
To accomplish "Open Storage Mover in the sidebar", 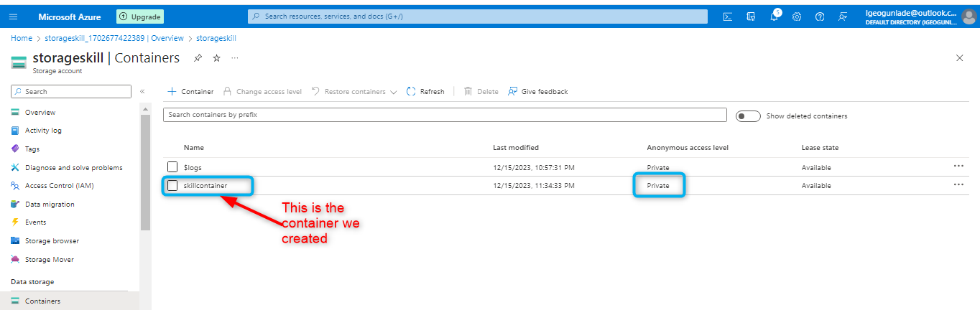I will (x=49, y=260).
